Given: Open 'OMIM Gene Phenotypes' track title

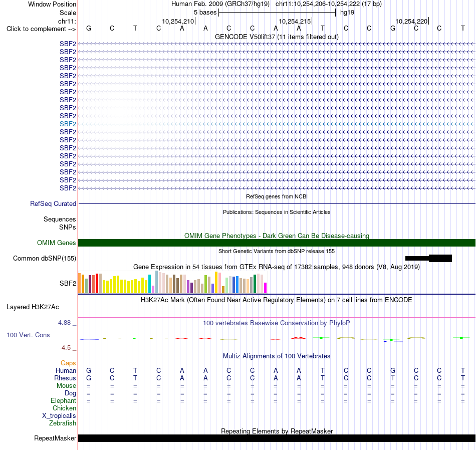Looking at the screenshot, I should [277, 236].
